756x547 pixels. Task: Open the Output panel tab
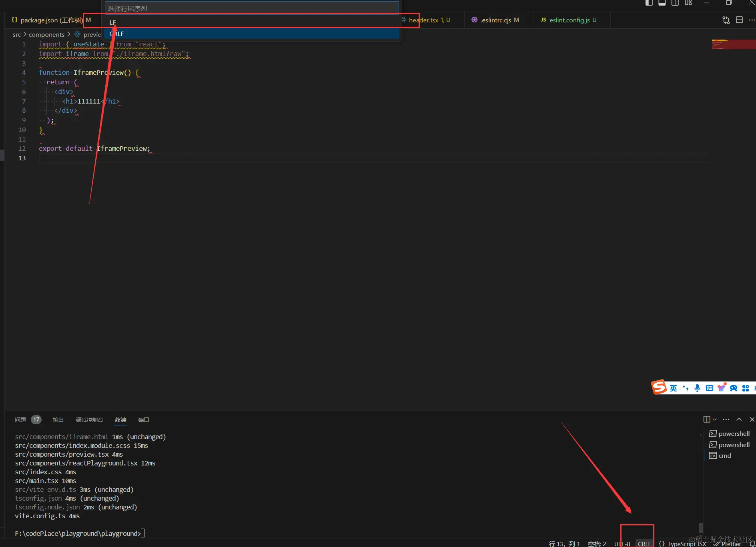tap(58, 420)
